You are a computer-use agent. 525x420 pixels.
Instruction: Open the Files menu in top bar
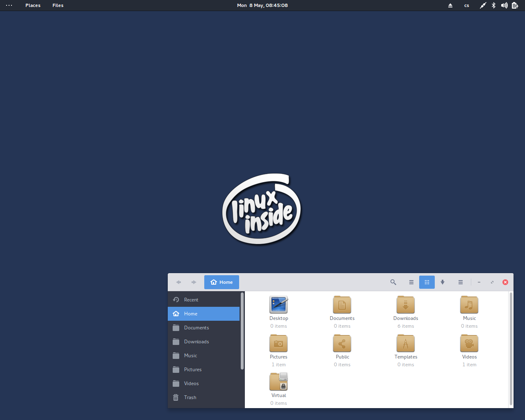[58, 5]
